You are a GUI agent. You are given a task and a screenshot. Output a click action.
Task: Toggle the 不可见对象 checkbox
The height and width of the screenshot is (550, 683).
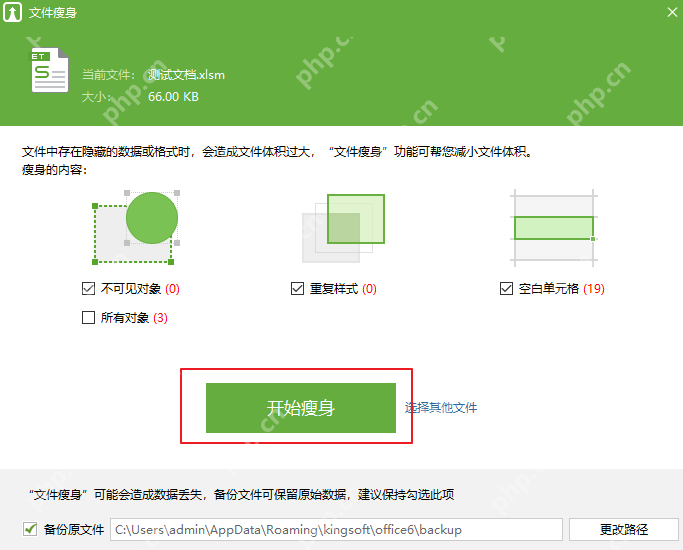pyautogui.click(x=88, y=288)
